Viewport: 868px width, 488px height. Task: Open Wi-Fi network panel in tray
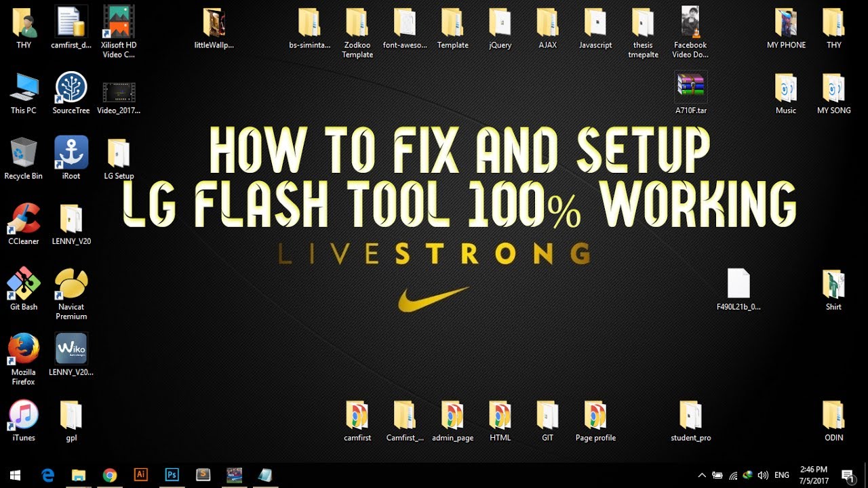coord(733,475)
